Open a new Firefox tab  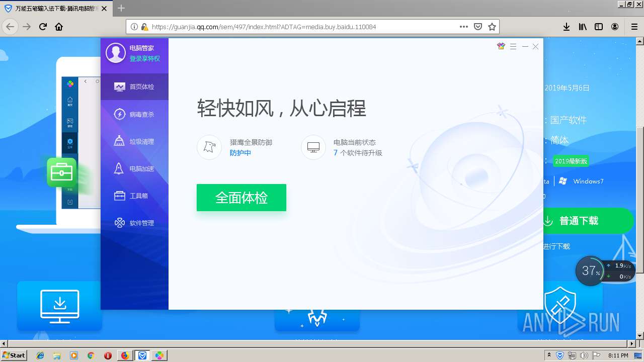(121, 8)
